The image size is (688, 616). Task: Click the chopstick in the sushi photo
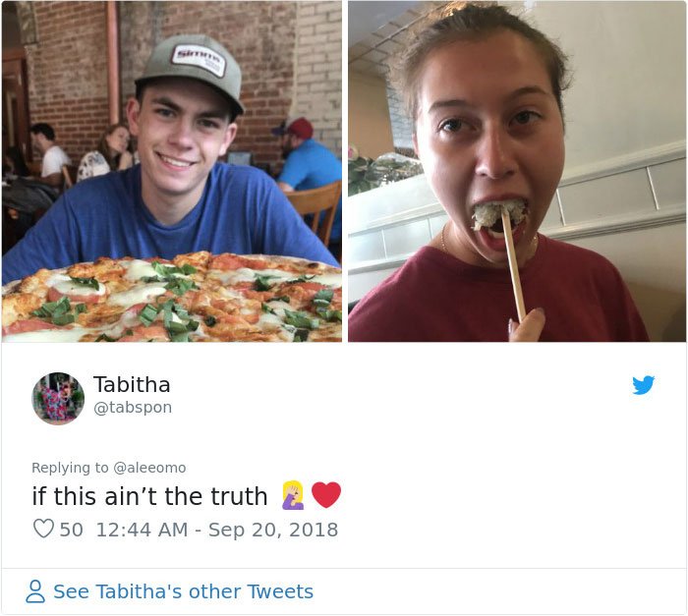pos(513,265)
